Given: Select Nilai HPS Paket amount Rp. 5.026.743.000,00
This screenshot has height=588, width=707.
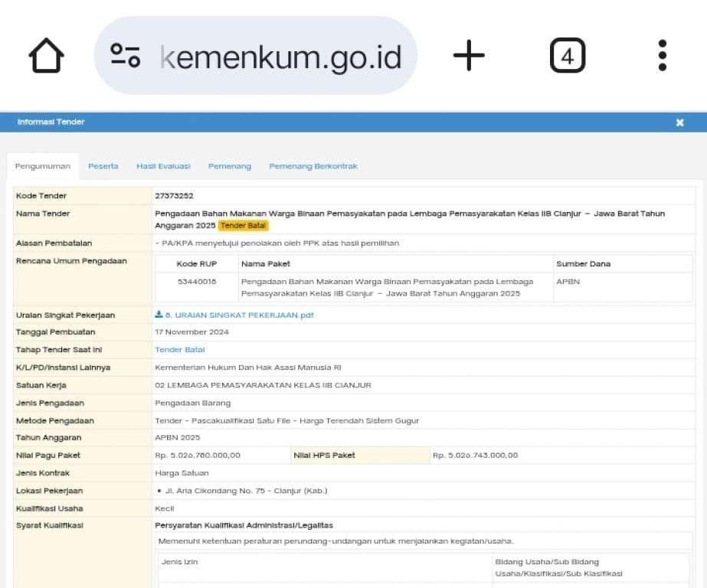Looking at the screenshot, I should (x=475, y=456).
